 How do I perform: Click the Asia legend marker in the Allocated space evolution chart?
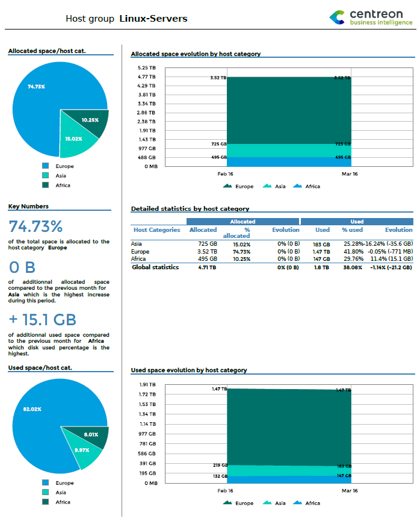(x=267, y=186)
